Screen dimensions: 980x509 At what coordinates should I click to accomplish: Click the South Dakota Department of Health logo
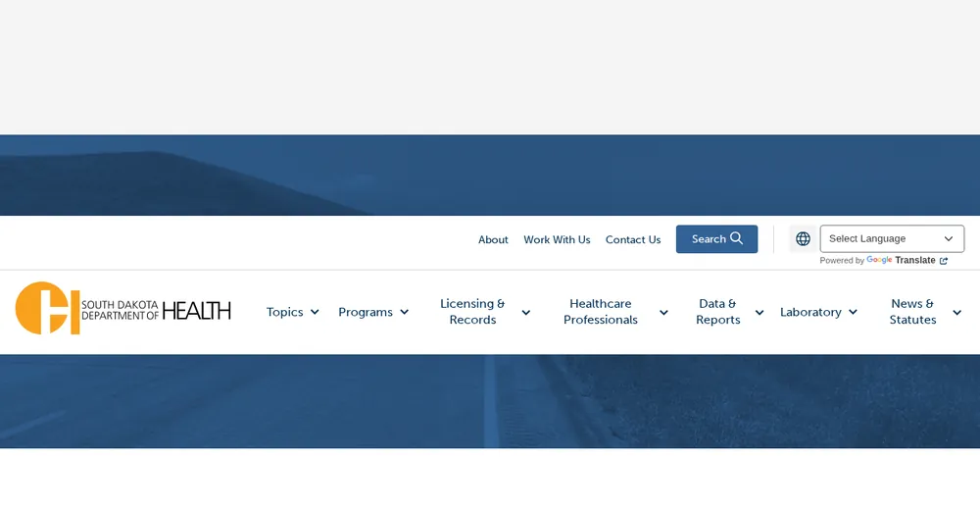pyautogui.click(x=123, y=308)
